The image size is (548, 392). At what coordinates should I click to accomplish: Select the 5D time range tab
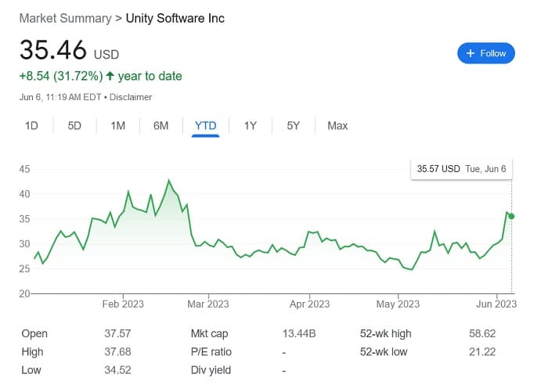pyautogui.click(x=74, y=125)
